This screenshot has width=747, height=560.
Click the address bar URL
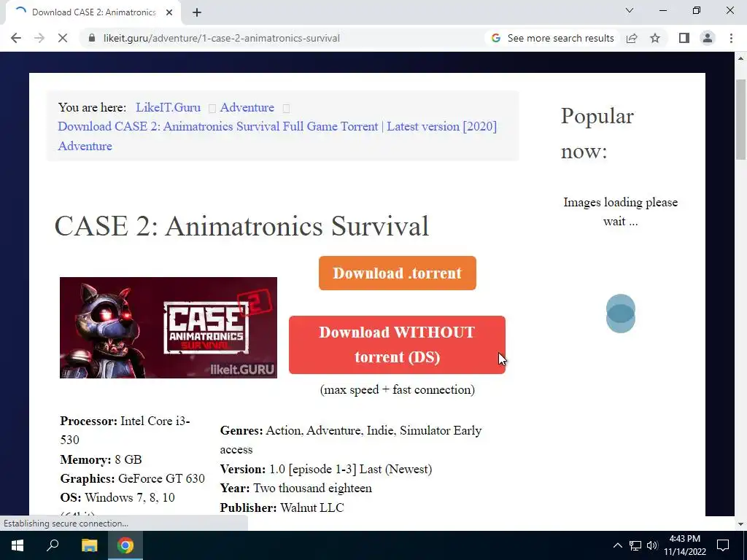(222, 38)
